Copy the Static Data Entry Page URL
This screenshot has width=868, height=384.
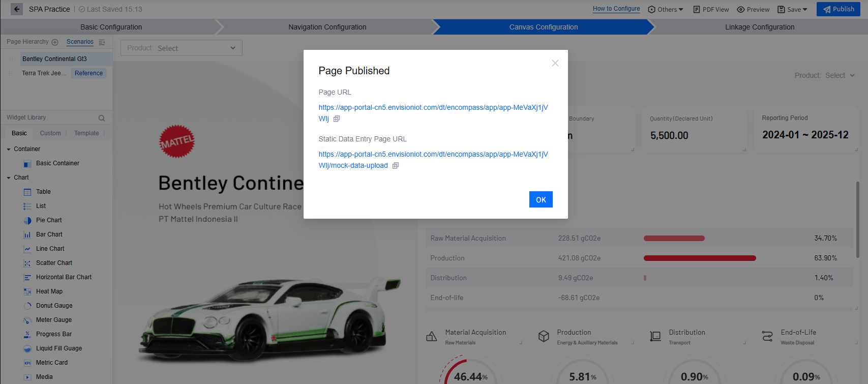(395, 166)
